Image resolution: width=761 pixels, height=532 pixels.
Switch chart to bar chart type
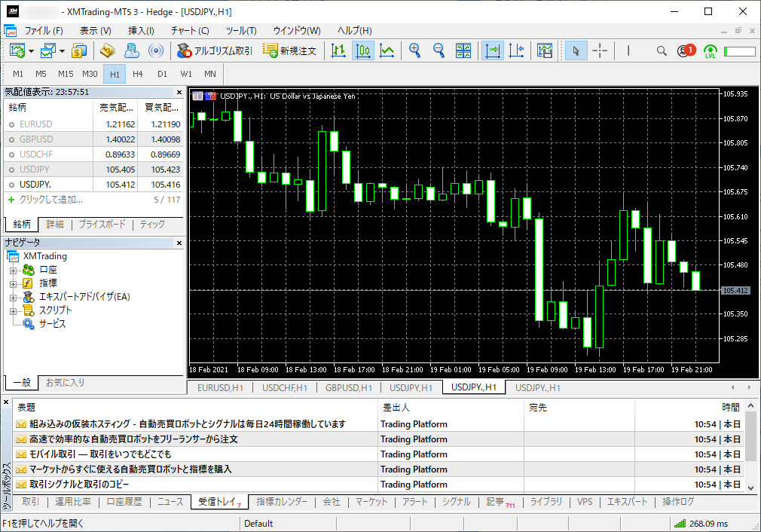pos(338,50)
